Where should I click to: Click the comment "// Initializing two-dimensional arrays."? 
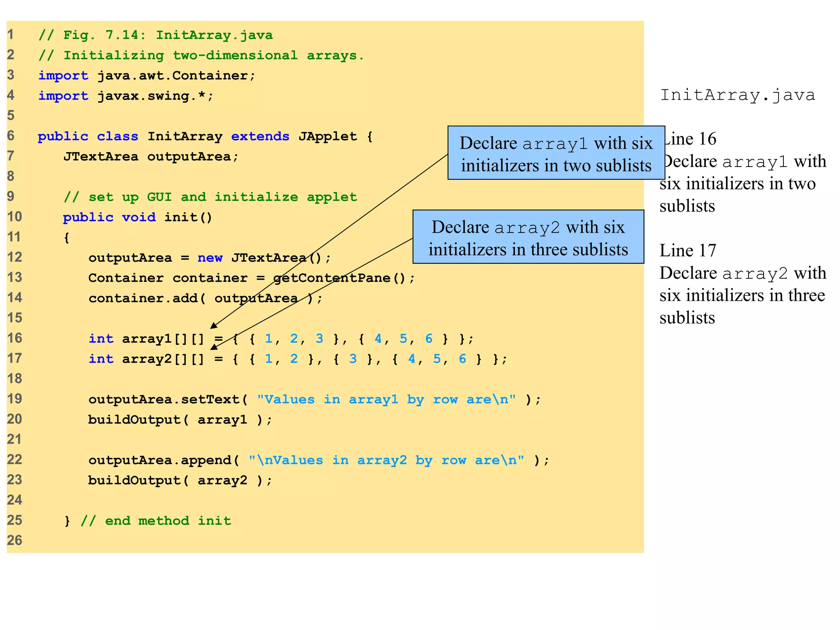point(201,55)
